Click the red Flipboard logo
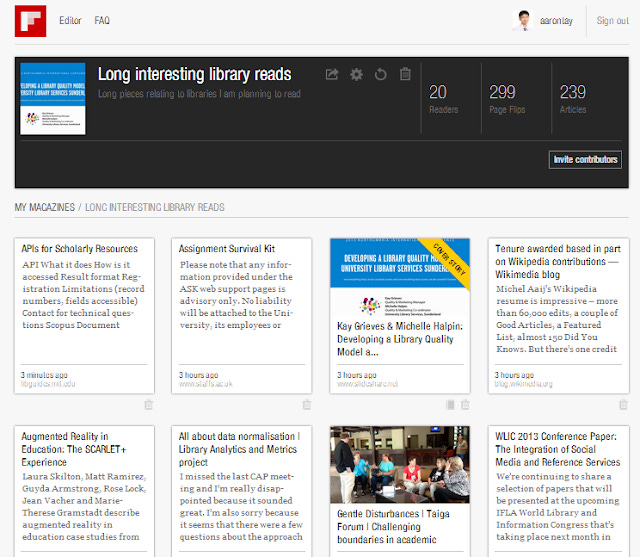640x557 pixels. click(x=31, y=21)
